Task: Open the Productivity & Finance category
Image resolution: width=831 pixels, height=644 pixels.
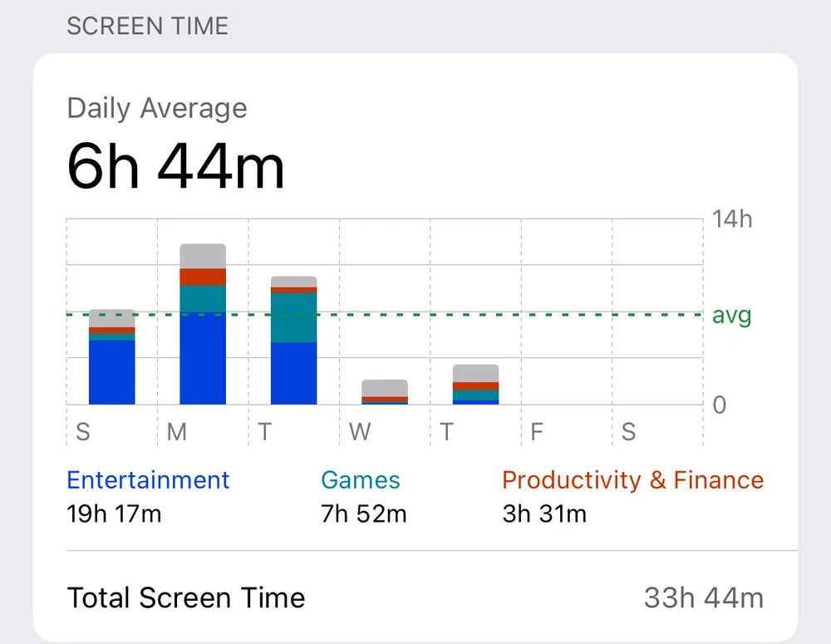Action: click(632, 480)
